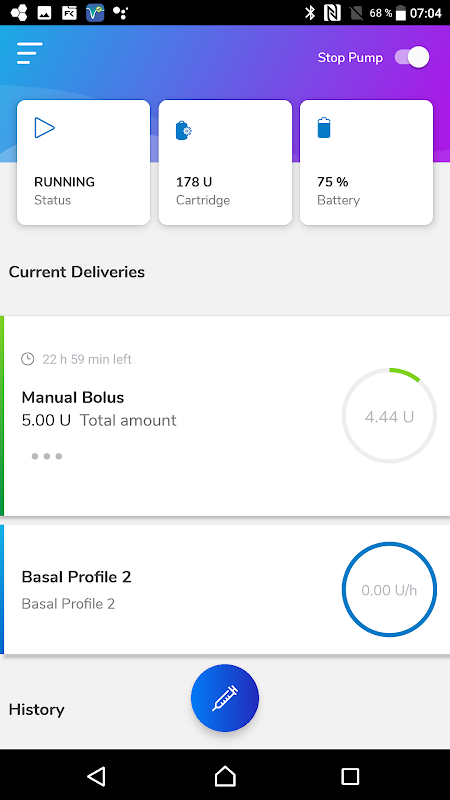The height and width of the screenshot is (800, 450).
Task: Expand Manual Bolus three-dot options
Action: [46, 456]
